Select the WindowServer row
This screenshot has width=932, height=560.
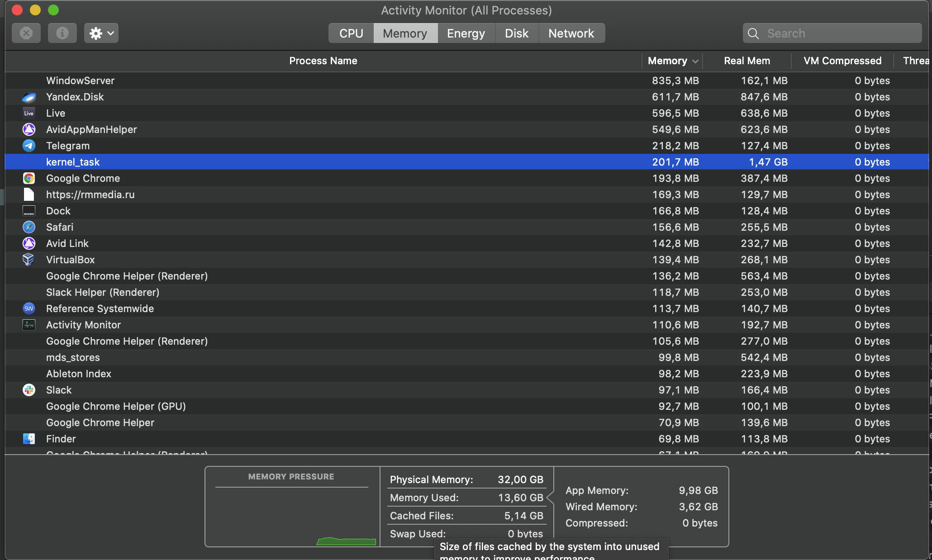(x=466, y=81)
